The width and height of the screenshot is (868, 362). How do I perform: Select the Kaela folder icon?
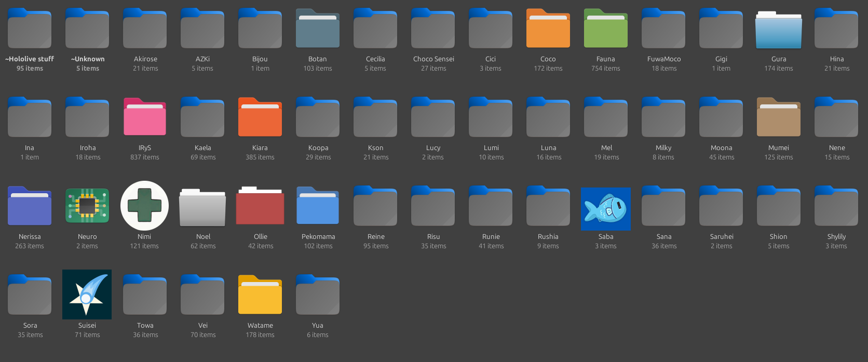click(x=202, y=117)
